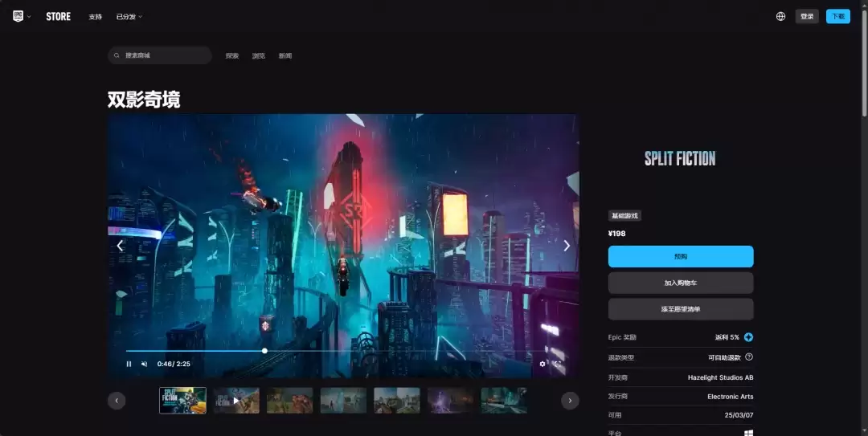Select the fourth screenshot thumbnail
Viewport: 868px width, 436px height.
coord(343,401)
